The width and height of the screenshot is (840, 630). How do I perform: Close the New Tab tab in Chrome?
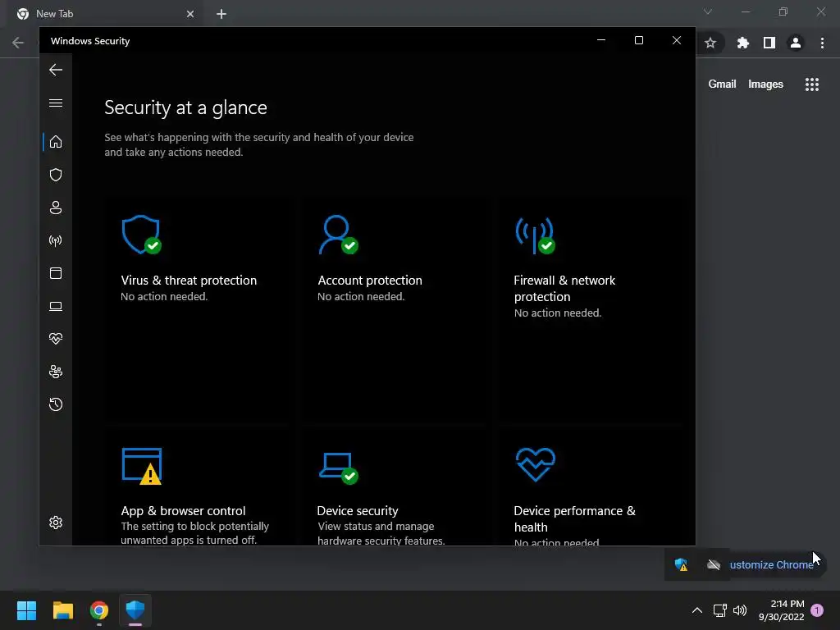[190, 14]
